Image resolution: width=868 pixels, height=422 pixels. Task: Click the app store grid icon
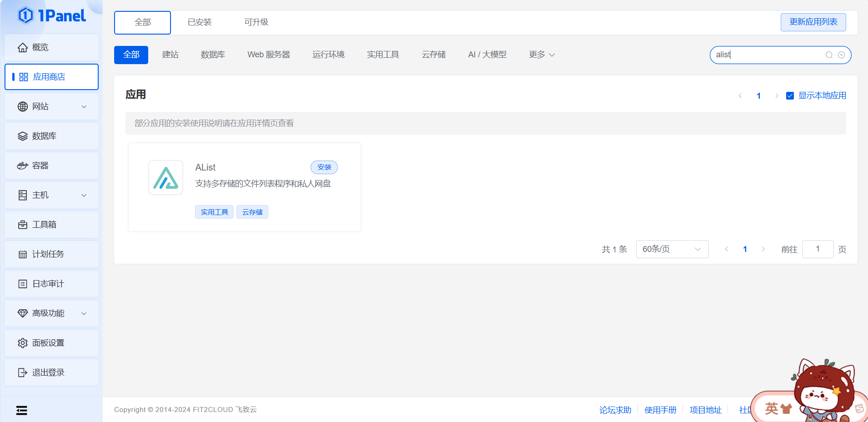pyautogui.click(x=24, y=77)
